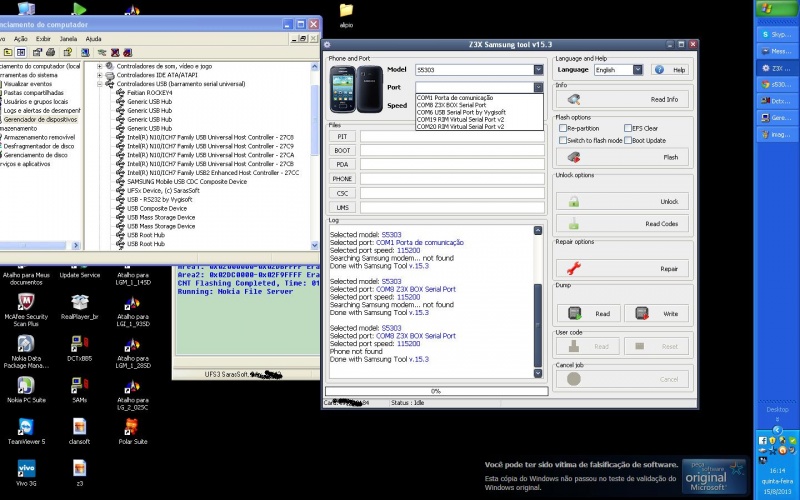Click the question-mark help icon in Computer Management toolbar

pyautogui.click(x=68, y=52)
